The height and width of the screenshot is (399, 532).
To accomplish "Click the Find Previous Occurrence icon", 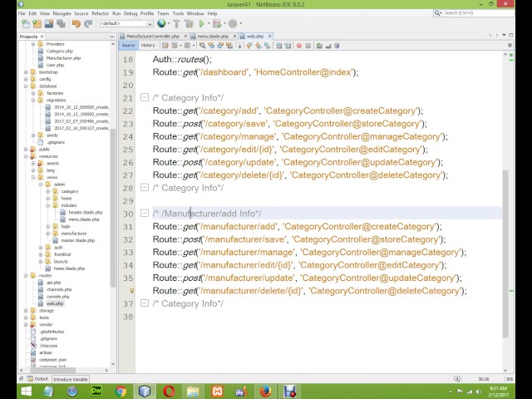I will [x=211, y=46].
